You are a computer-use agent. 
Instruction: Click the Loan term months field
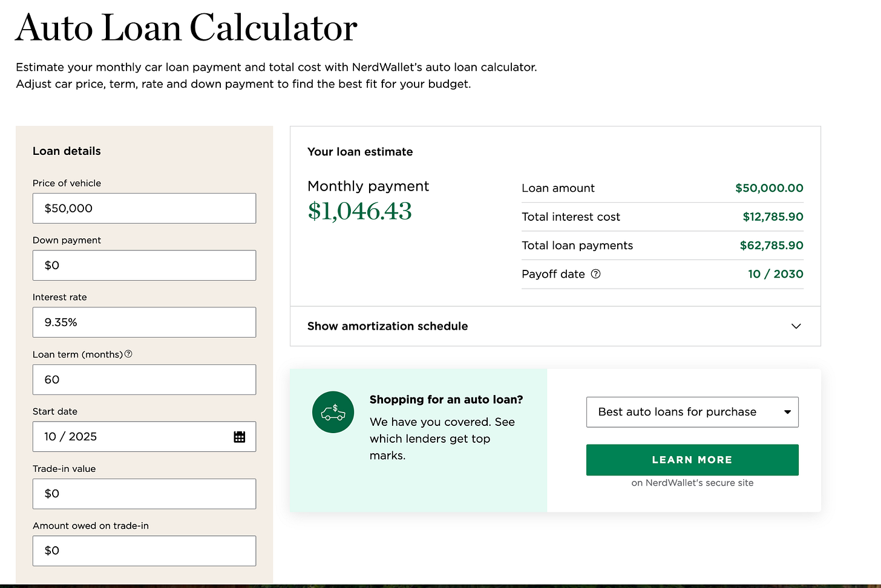(144, 379)
